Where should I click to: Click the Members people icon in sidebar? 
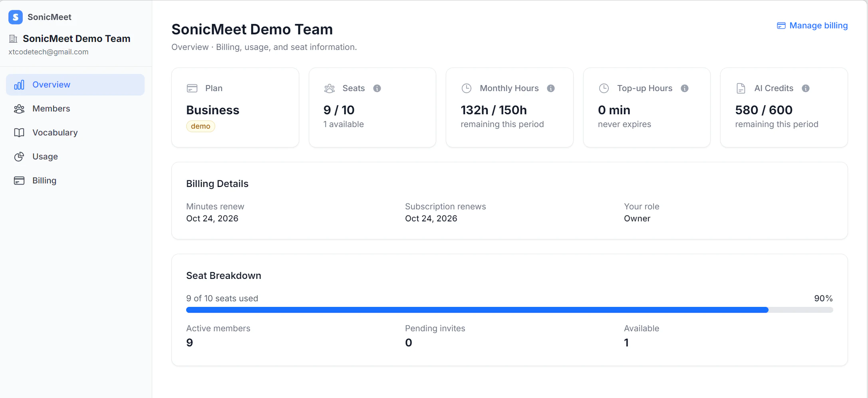(x=19, y=109)
